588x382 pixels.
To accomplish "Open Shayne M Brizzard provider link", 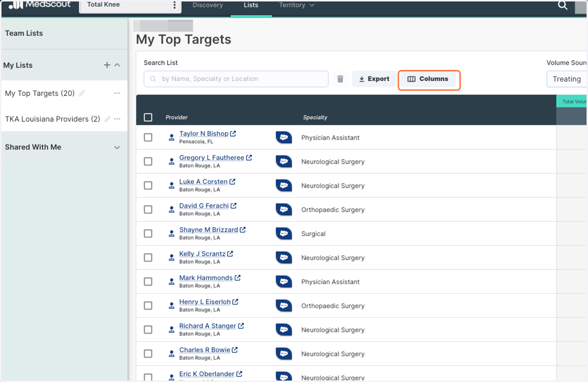I will coord(209,230).
